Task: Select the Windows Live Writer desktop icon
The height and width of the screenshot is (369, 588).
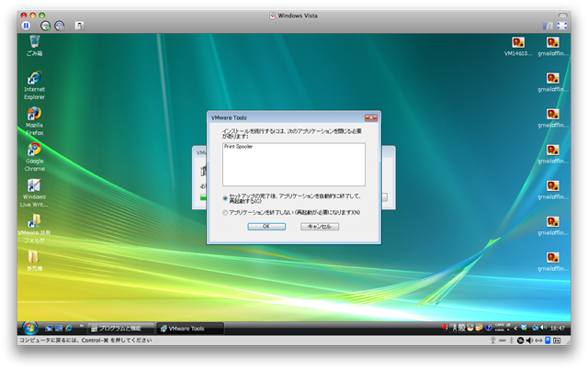Action: [35, 193]
